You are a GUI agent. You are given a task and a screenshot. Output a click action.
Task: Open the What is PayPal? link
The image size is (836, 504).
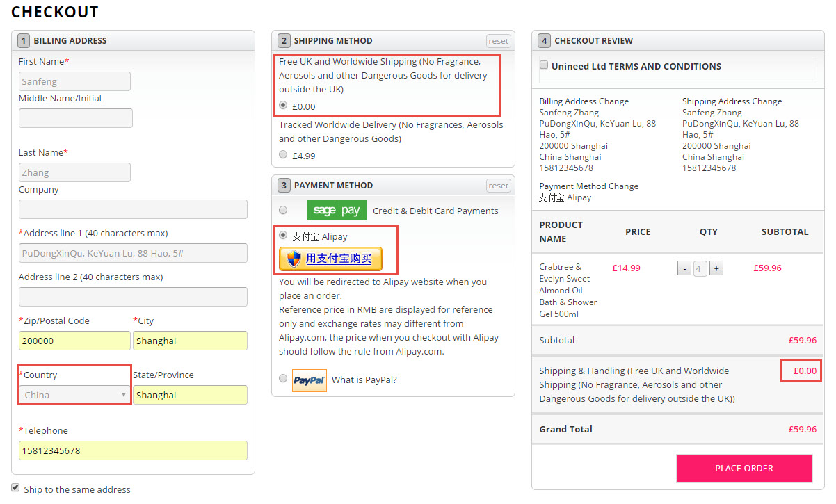364,380
